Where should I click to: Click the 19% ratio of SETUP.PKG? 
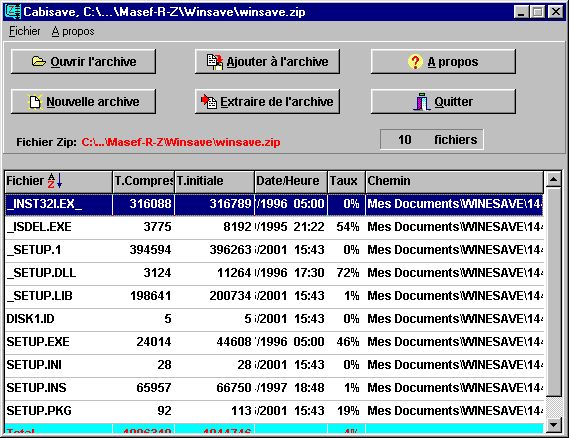pyautogui.click(x=348, y=411)
